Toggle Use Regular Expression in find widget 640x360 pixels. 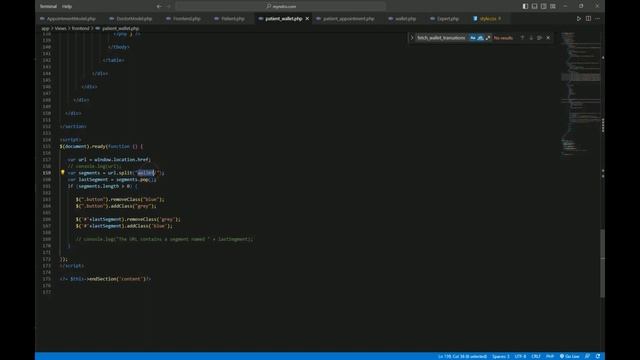488,38
